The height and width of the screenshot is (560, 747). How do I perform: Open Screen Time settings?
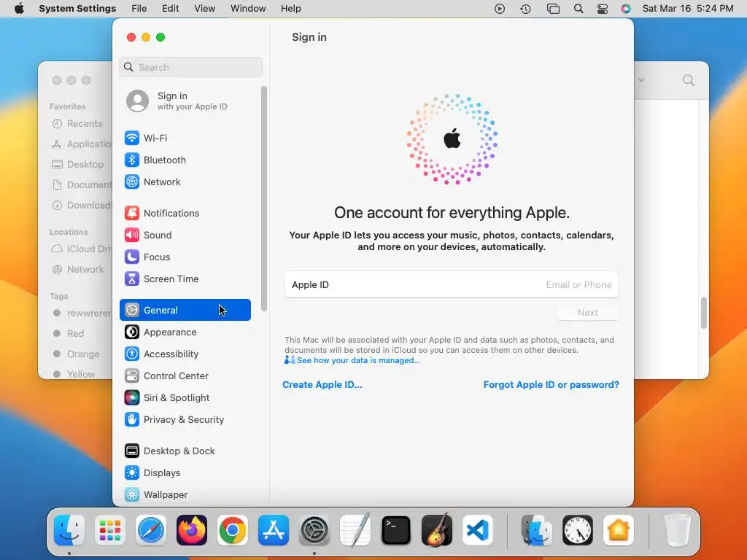click(185, 279)
